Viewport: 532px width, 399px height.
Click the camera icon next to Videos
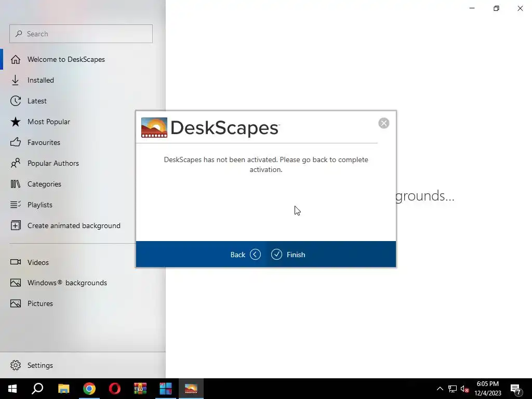[x=15, y=262]
